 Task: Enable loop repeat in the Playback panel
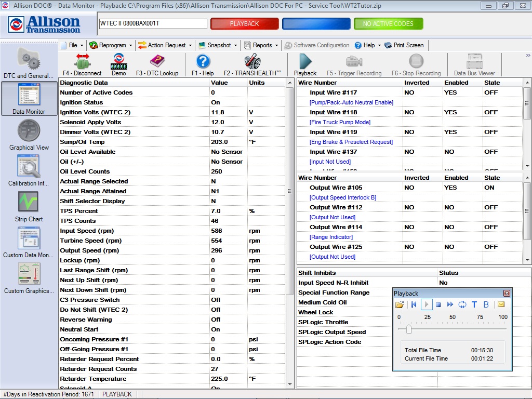461,305
